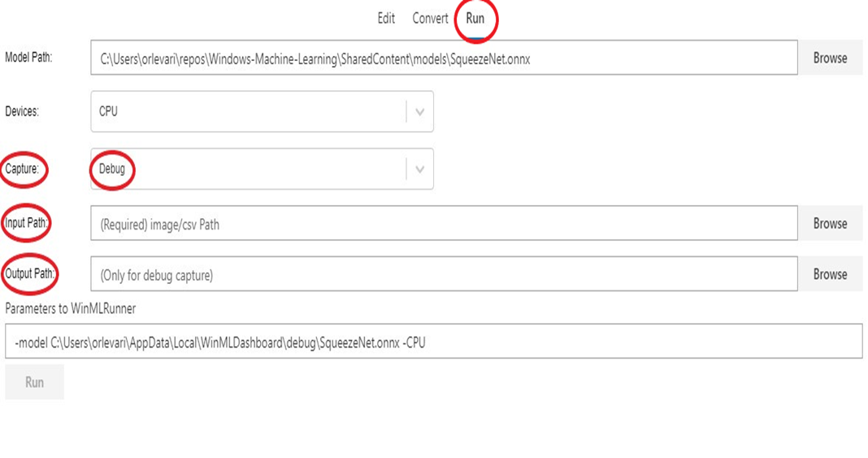Click the Run button at bottom
868x458 pixels.
pos(34,382)
